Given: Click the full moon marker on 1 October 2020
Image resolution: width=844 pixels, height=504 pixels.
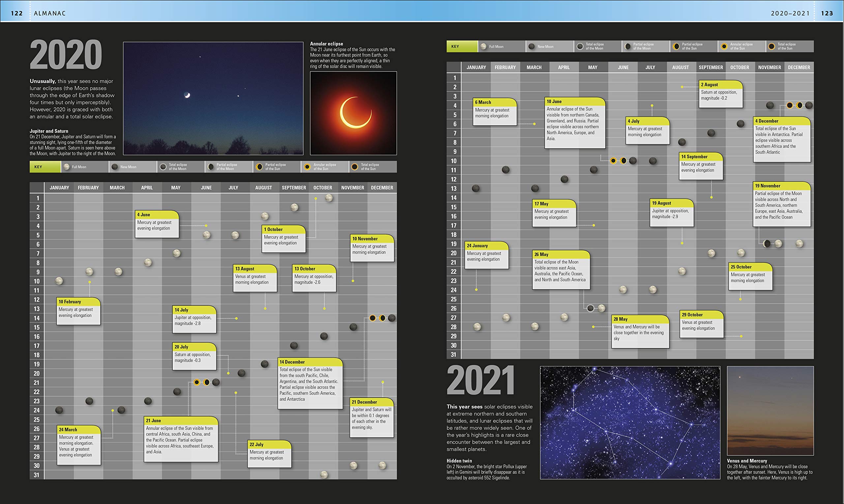Looking at the screenshot, I should click(329, 198).
